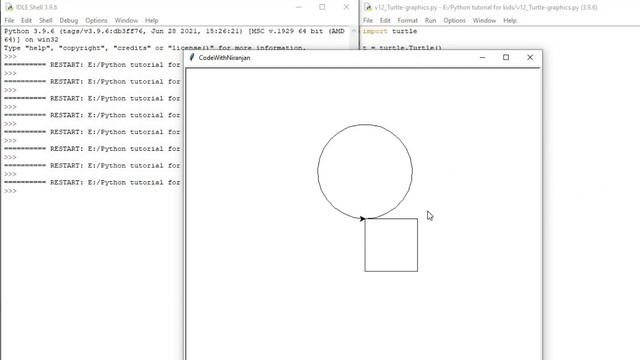
Task: Open Help menu in IDLE Shell window
Action: pyautogui.click(x=151, y=20)
